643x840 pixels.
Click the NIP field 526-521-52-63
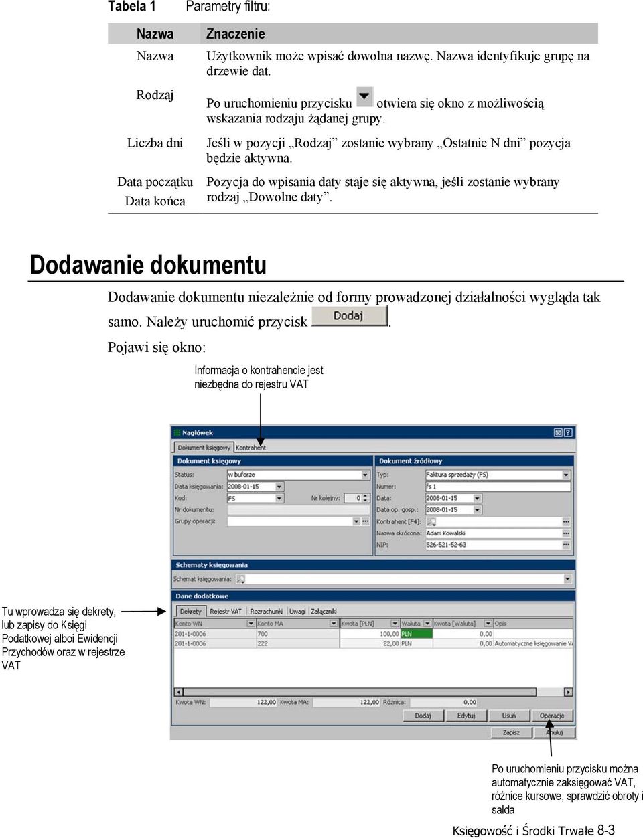493,545
